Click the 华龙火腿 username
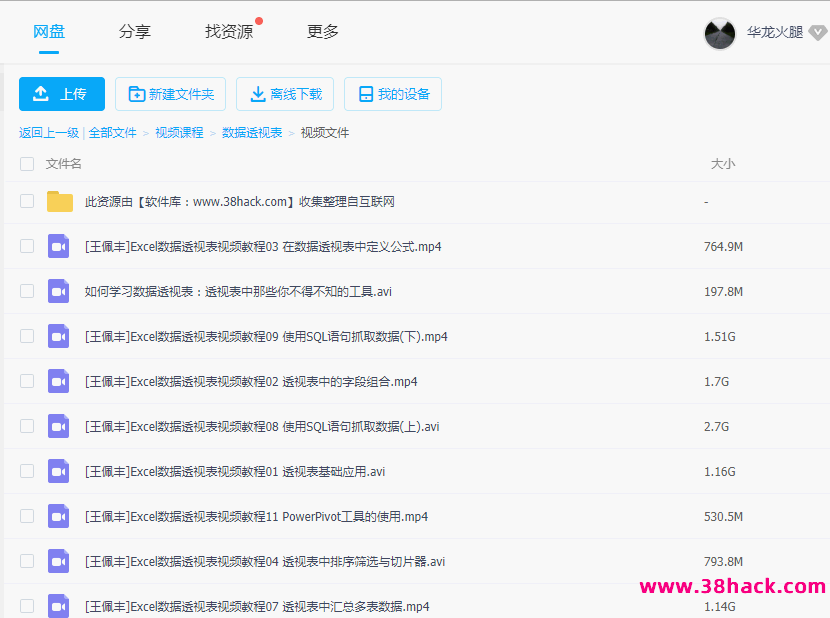Viewport: 830px width, 618px height. click(775, 32)
